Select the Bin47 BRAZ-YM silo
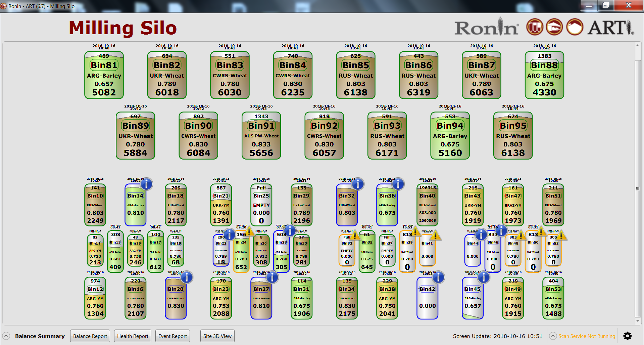Screen dimensions: 644x345 tap(513, 205)
